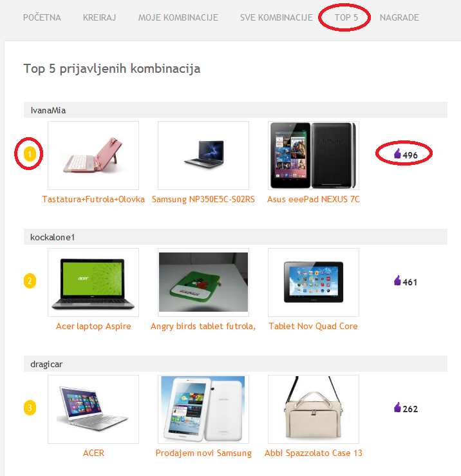Open the TOP 5 menu item
Screen dimensions: 461x476
346,17
